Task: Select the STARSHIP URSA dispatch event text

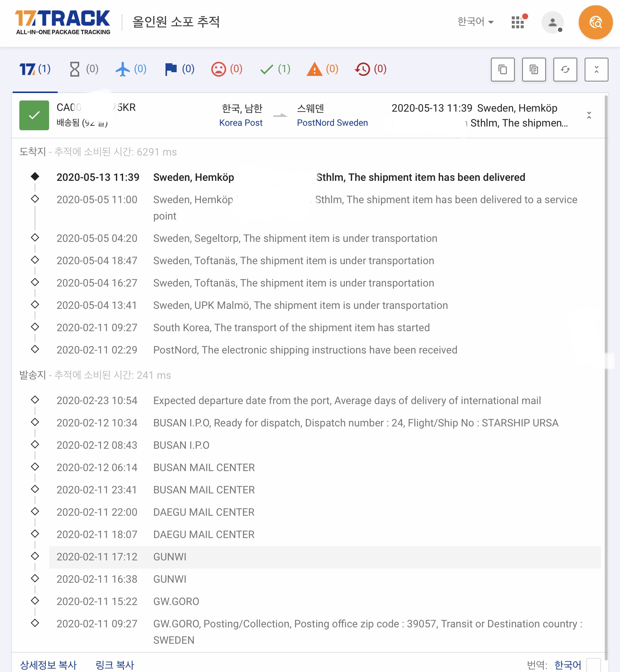Action: coord(356,423)
